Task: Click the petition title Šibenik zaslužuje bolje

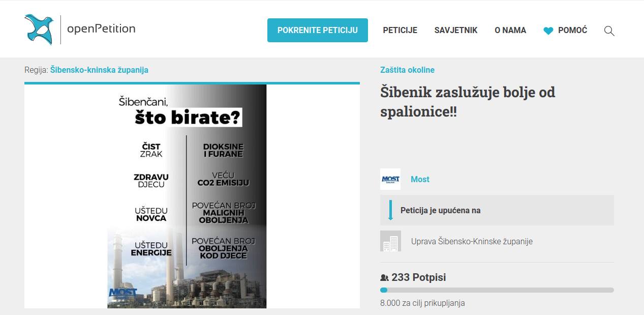Action: pos(468,102)
